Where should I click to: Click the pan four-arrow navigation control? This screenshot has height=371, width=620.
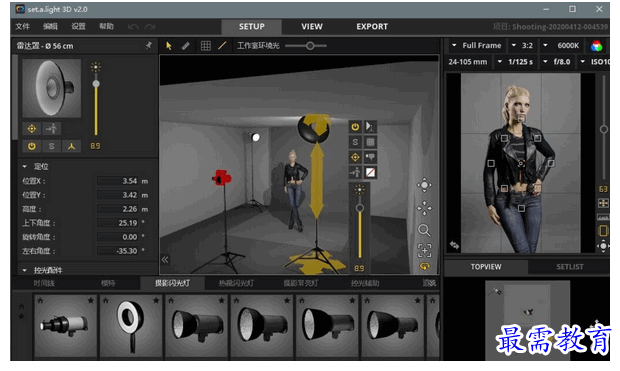click(424, 208)
